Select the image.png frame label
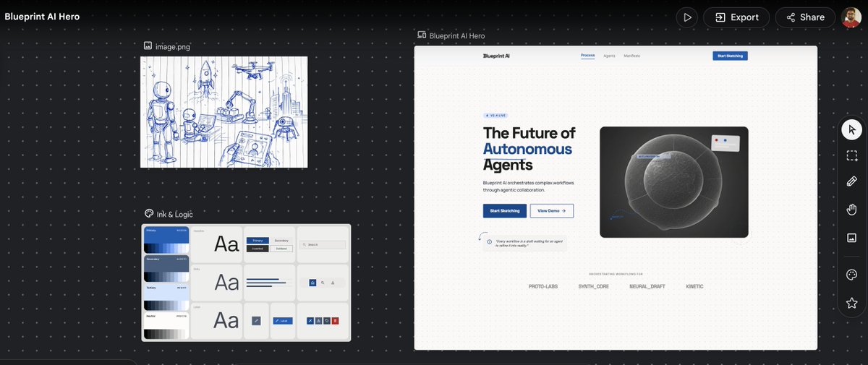Screen dimensions: 868x365 click(173, 46)
